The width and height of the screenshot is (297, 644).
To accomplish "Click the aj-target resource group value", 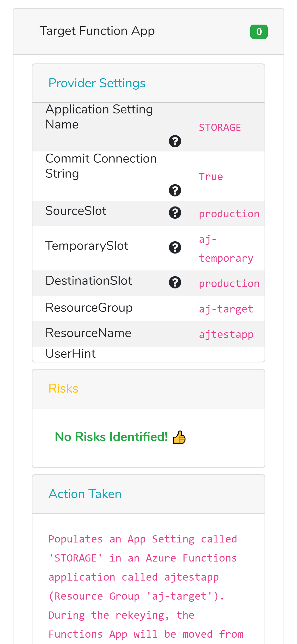I will click(226, 309).
